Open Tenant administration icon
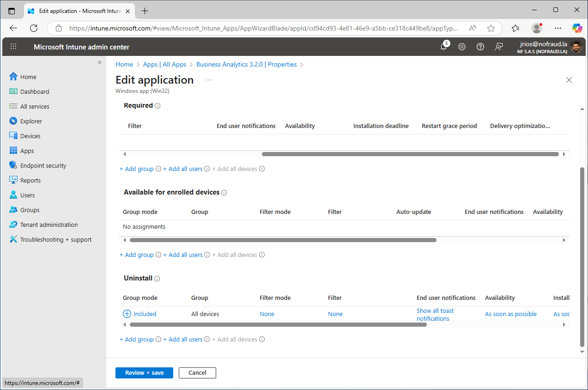Screen dimensions: 588x390 pos(13,225)
